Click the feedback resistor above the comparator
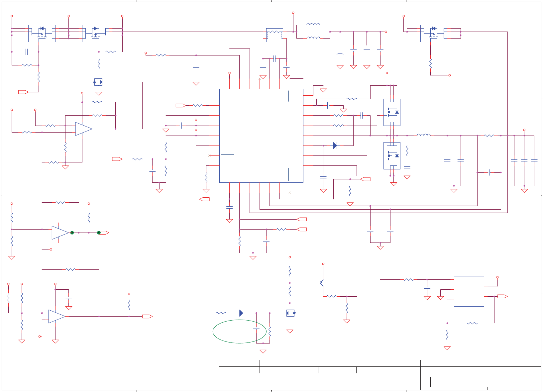Screen dimensions: 543x392 60,202
